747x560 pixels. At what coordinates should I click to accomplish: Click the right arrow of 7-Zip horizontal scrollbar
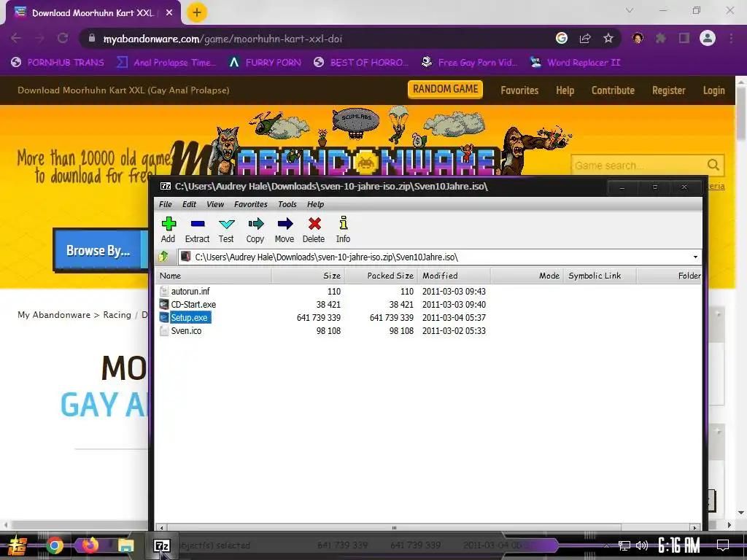tap(694, 528)
